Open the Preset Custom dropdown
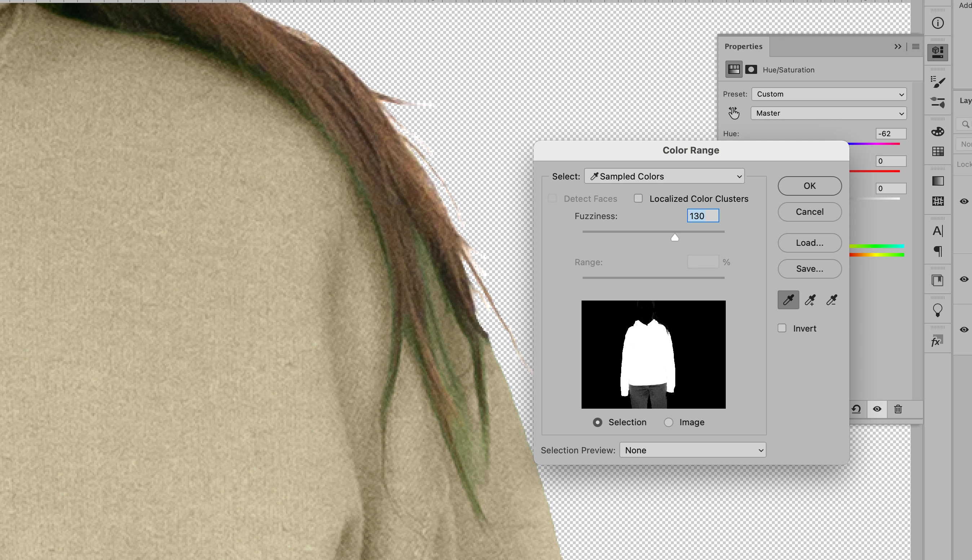 pyautogui.click(x=829, y=94)
